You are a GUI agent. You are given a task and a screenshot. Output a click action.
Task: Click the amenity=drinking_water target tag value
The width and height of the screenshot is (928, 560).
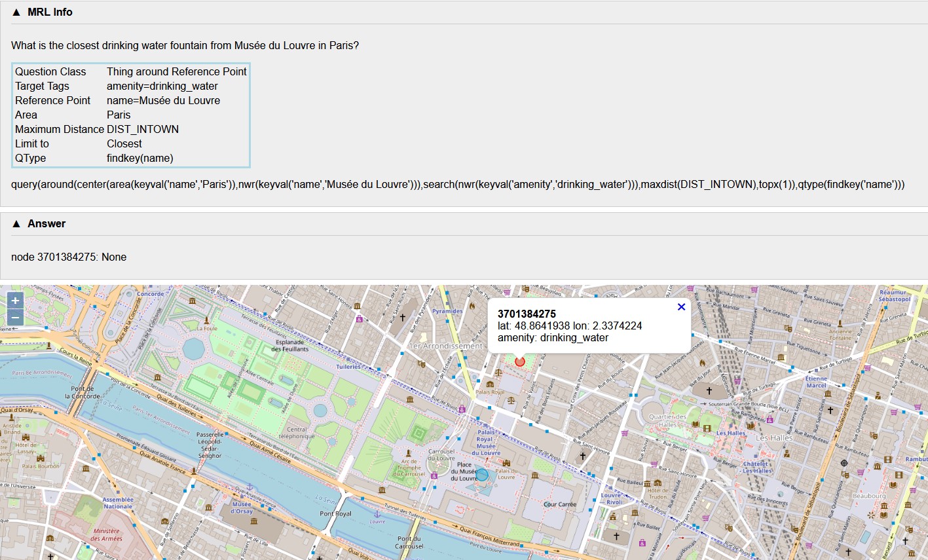162,86
